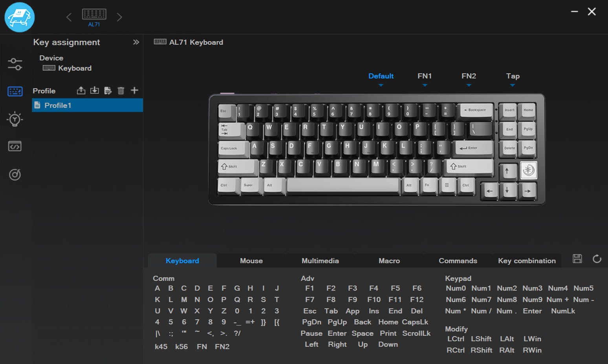
Task: Choose the LShift modifier option
Action: click(x=481, y=339)
